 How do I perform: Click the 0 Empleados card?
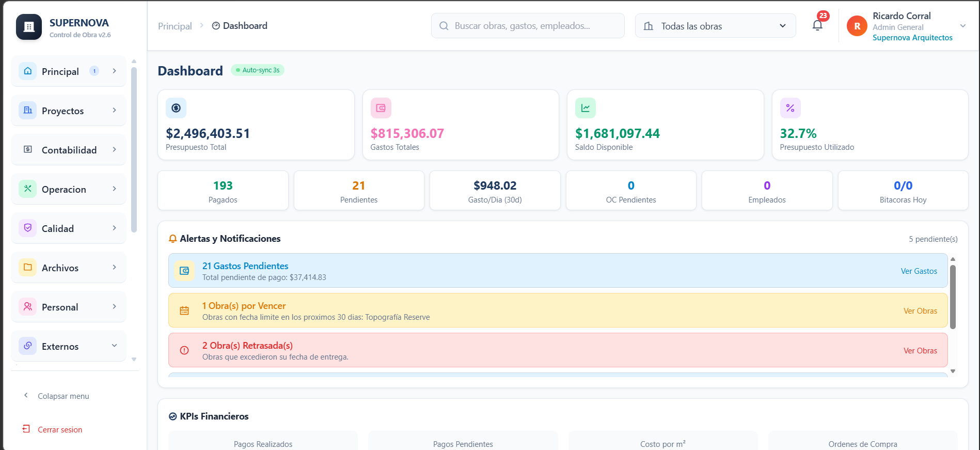(767, 191)
